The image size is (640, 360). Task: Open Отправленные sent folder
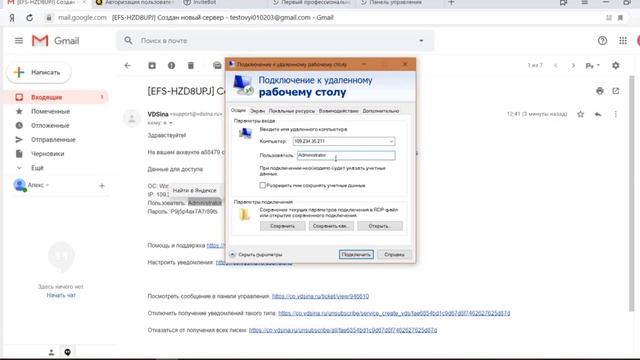tap(53, 140)
